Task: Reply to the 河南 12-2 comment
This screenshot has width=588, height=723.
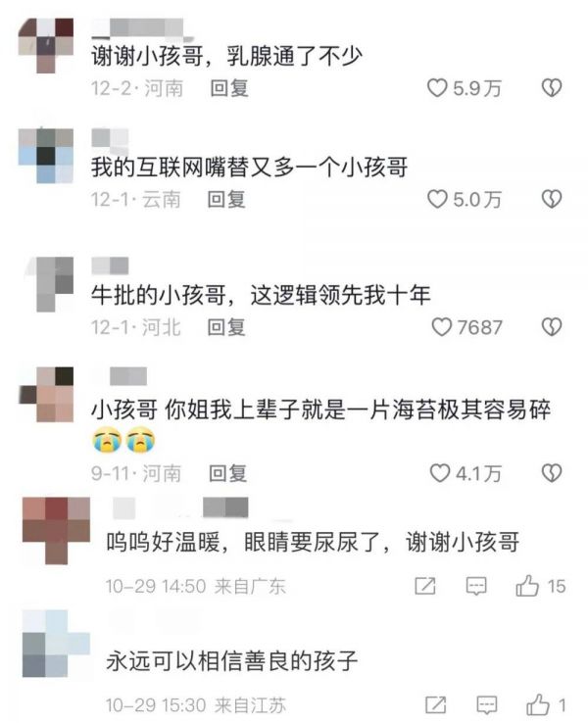Action: pos(229,88)
